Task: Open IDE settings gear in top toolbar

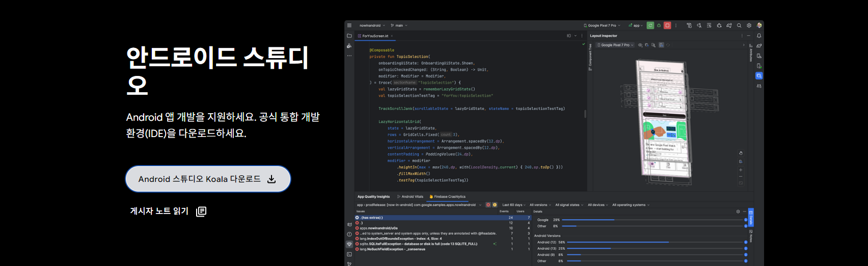Action: click(x=749, y=25)
